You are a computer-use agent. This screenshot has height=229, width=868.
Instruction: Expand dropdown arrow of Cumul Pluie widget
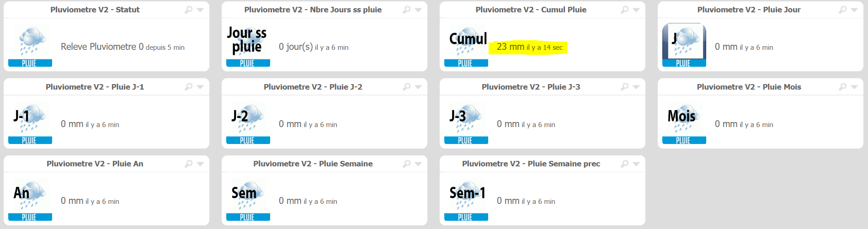coord(636,10)
